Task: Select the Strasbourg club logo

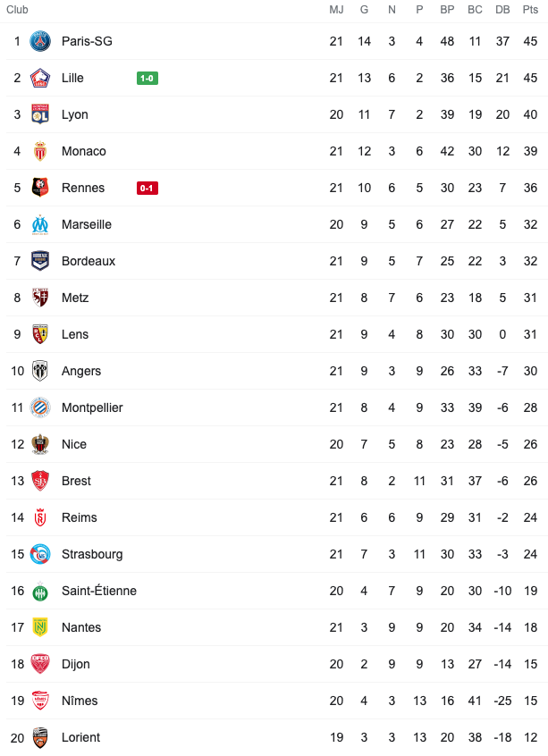Action: coord(40,554)
